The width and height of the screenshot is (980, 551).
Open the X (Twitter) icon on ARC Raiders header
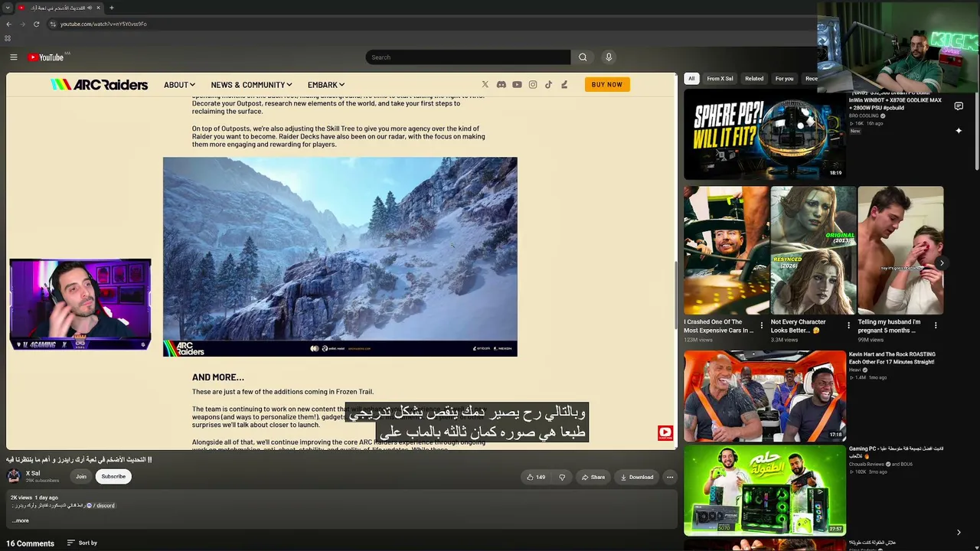coord(485,85)
